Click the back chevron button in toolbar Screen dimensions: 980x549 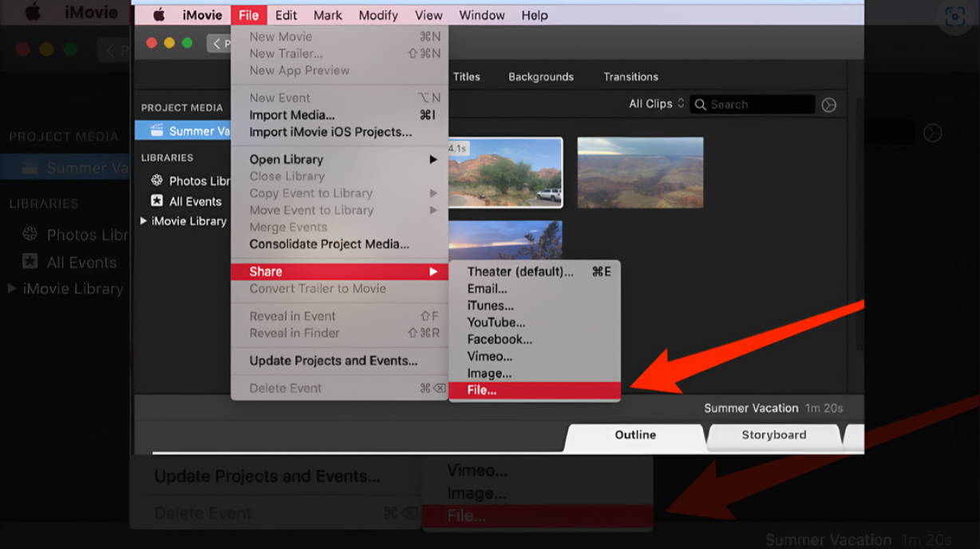tap(219, 43)
